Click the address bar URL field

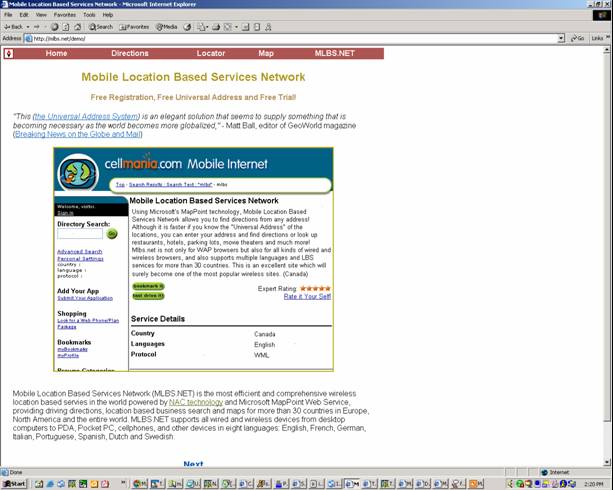tap(291, 38)
